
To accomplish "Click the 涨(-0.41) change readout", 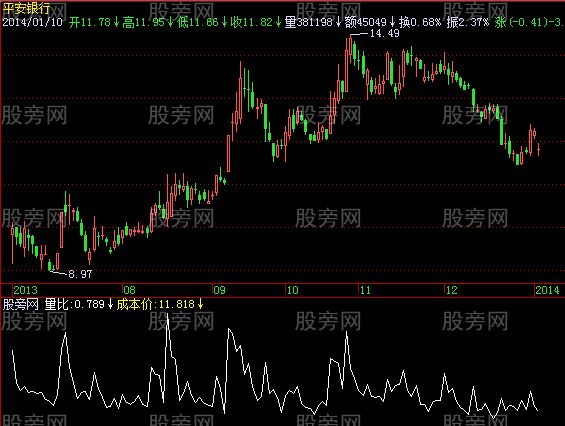I will click(x=519, y=22).
